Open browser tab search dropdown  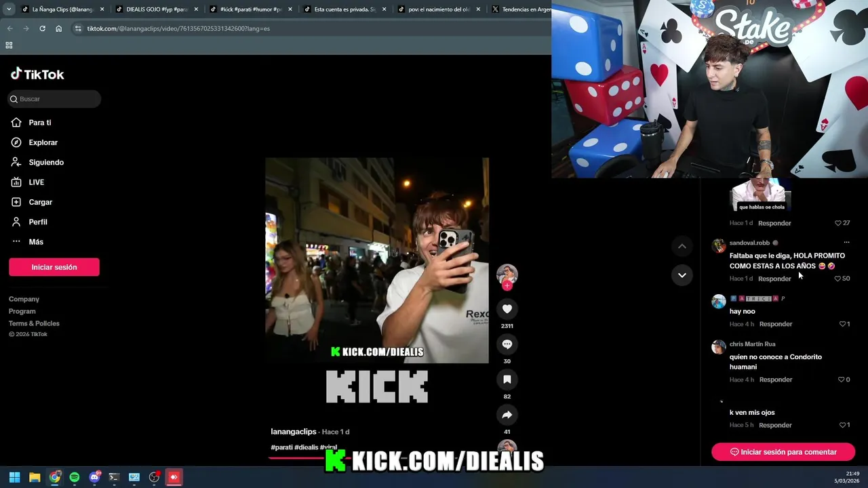tap(8, 9)
